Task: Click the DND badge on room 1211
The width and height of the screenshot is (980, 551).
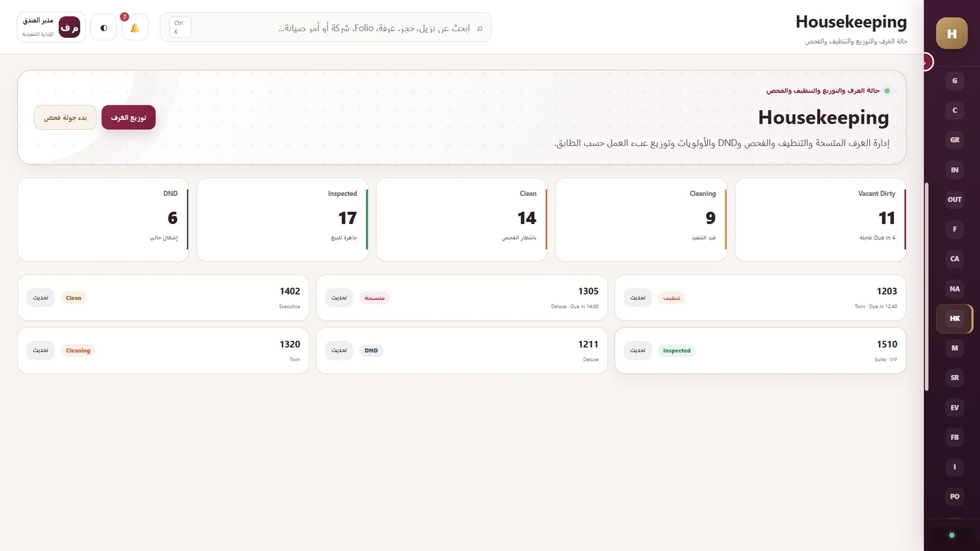Action: tap(371, 351)
